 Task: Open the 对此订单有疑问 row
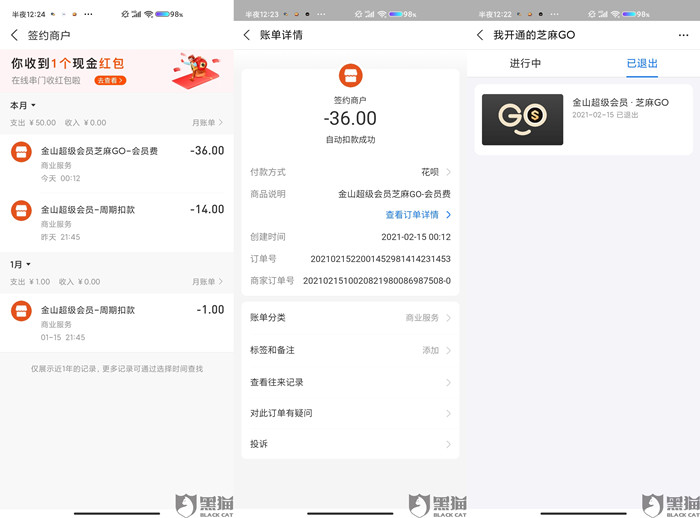[350, 413]
